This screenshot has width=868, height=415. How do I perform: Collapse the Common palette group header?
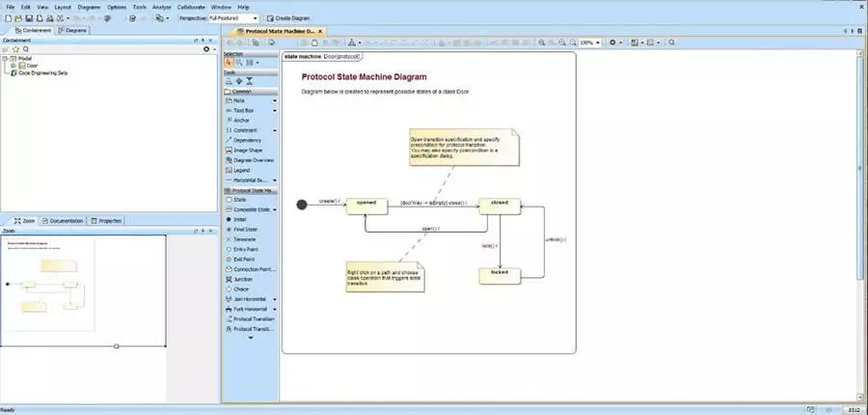point(250,92)
